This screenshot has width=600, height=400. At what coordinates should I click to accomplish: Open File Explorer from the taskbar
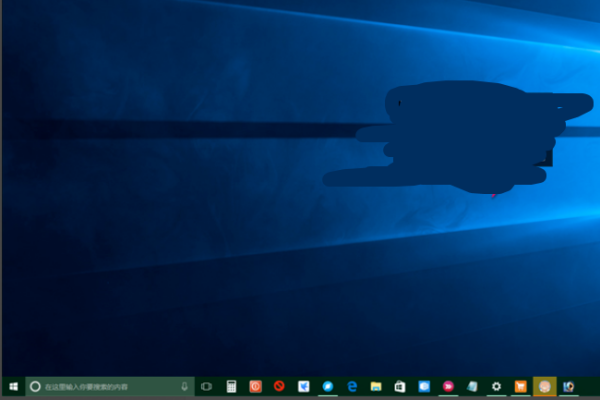[376, 386]
